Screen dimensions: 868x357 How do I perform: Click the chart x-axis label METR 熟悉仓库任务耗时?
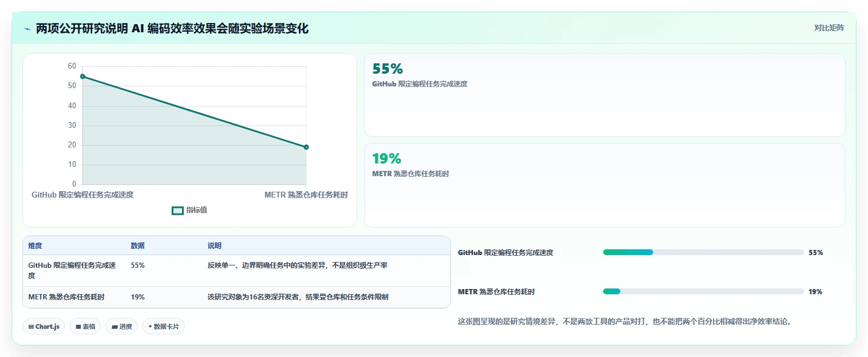[306, 195]
